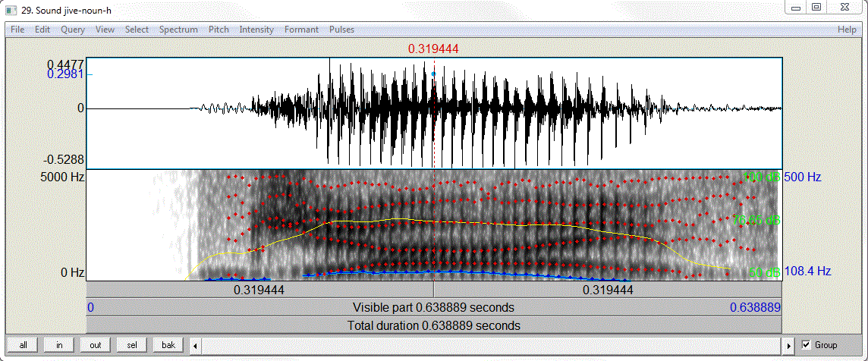Screen dimensions: 868x361
Task: Open the Select menu
Action: (137, 30)
